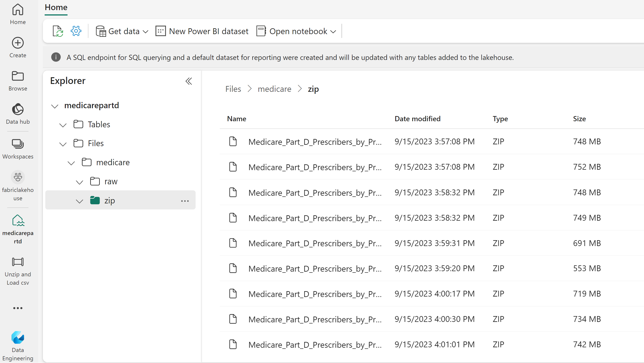Collapse the Explorer pane with double chevron
This screenshot has height=363, width=644.
coord(189,81)
